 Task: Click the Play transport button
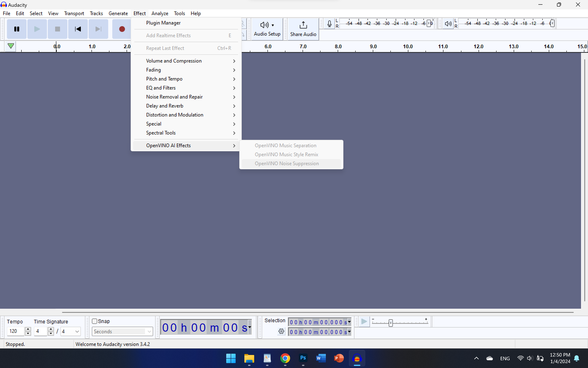click(37, 29)
